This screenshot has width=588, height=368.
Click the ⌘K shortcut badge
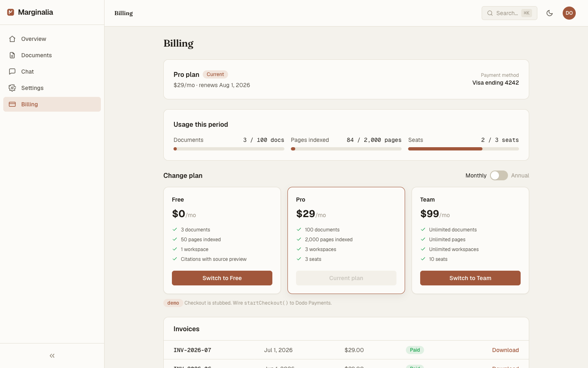(x=527, y=13)
